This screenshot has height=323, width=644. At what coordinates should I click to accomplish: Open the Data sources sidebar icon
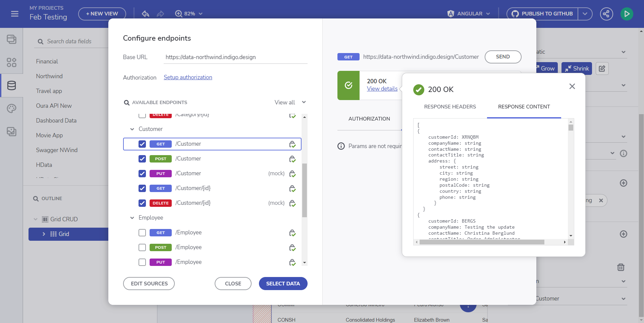11,86
